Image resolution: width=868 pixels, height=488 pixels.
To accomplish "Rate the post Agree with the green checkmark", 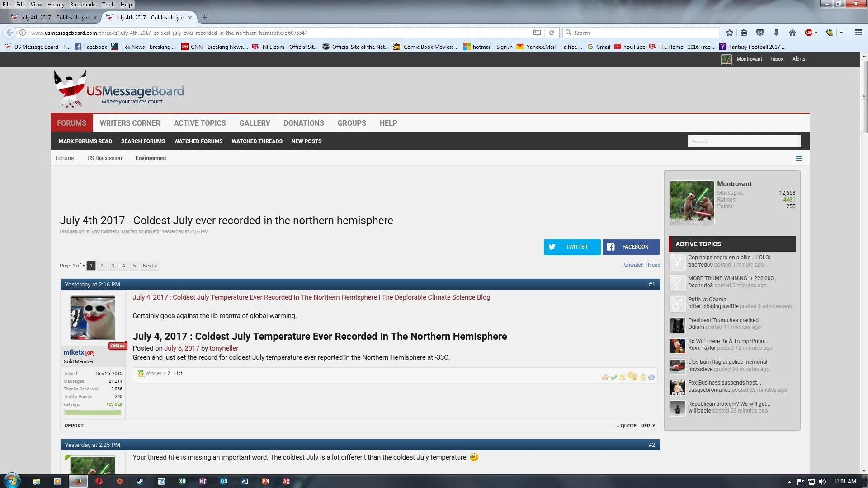I will pos(613,377).
